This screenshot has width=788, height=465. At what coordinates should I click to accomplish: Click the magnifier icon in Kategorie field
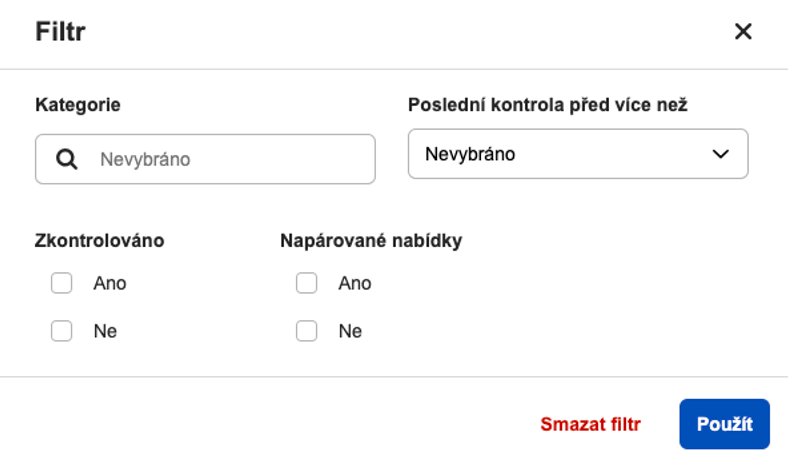pos(67,159)
